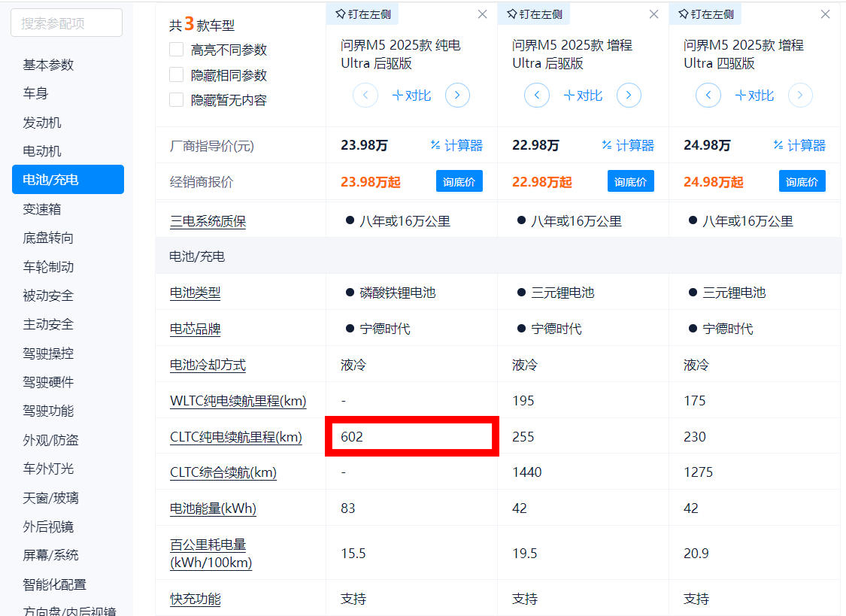Open 计算器 for the 24.98万 model

[x=799, y=146]
